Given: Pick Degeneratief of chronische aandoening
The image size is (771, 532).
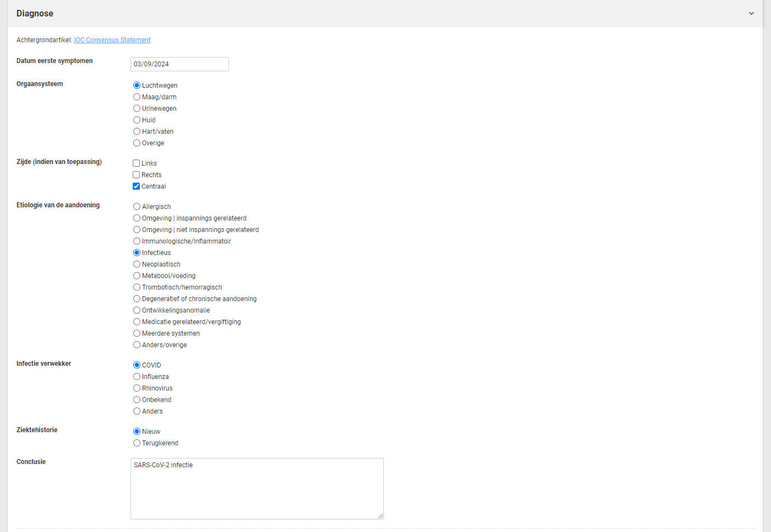Looking at the screenshot, I should pyautogui.click(x=137, y=299).
